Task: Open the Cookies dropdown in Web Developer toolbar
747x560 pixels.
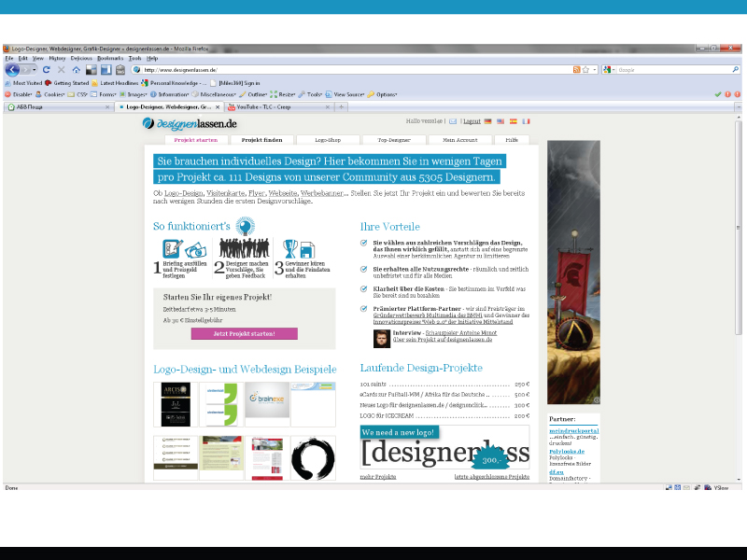Action: click(x=50, y=94)
